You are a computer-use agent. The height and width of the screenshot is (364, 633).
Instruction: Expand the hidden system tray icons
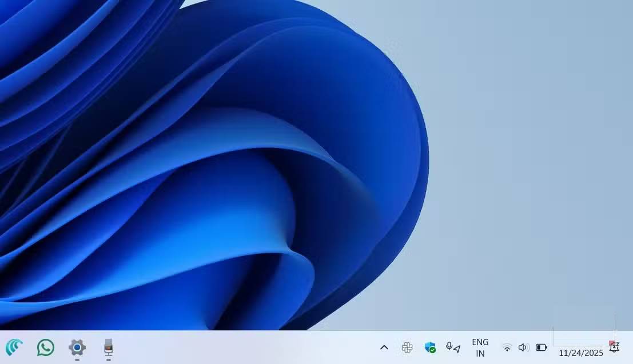coord(384,347)
